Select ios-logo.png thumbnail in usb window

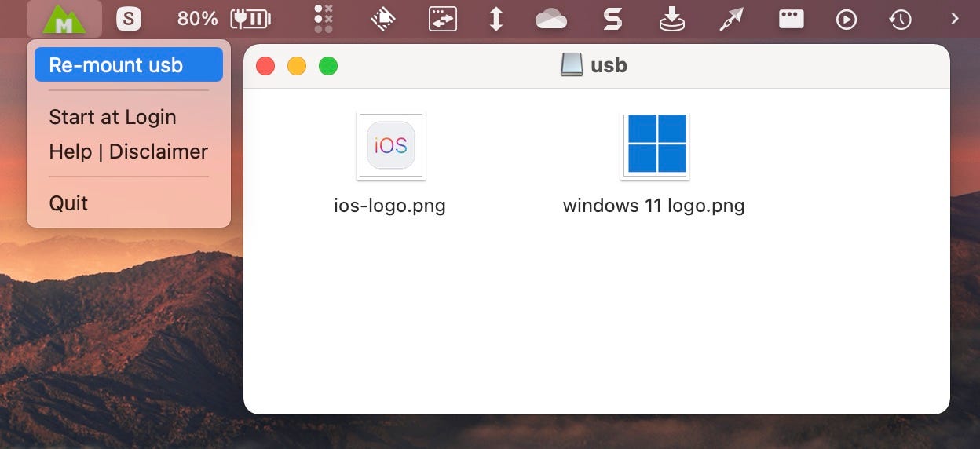[390, 146]
